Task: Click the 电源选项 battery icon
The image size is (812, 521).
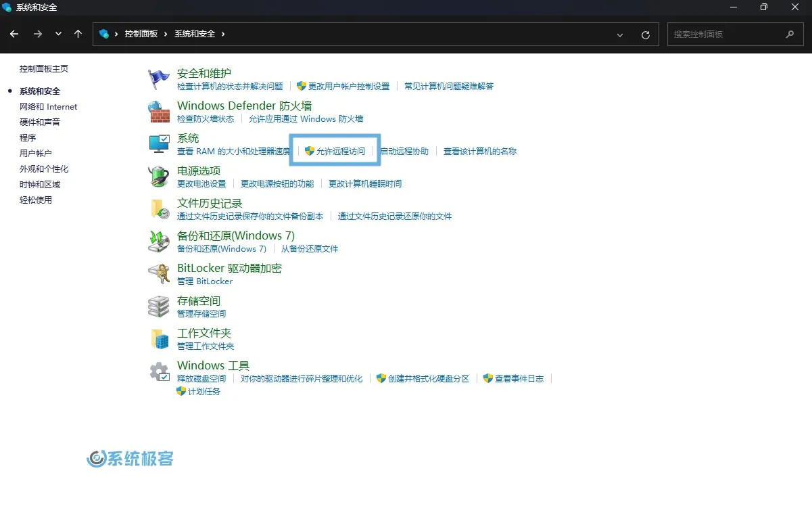Action: [x=158, y=177]
